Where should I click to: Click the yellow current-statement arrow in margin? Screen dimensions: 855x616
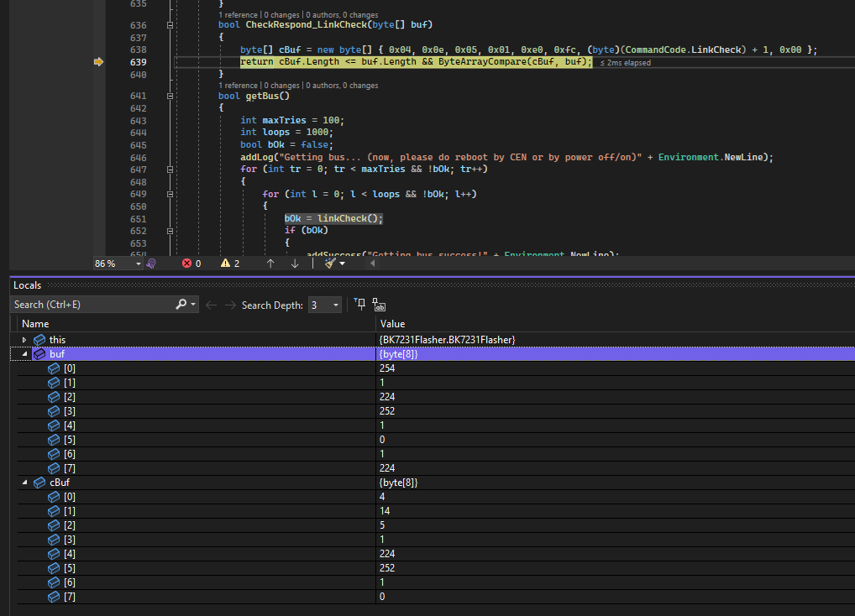click(99, 62)
